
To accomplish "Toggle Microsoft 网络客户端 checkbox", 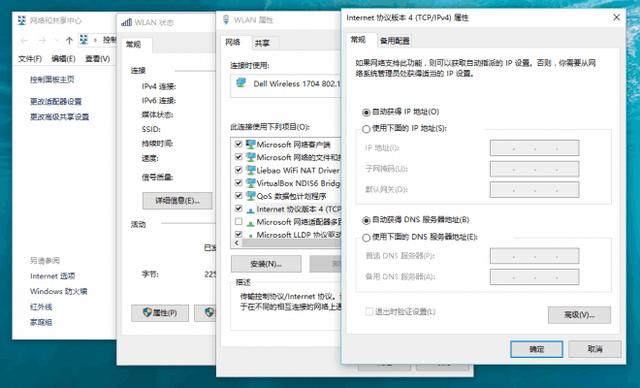I will point(239,144).
